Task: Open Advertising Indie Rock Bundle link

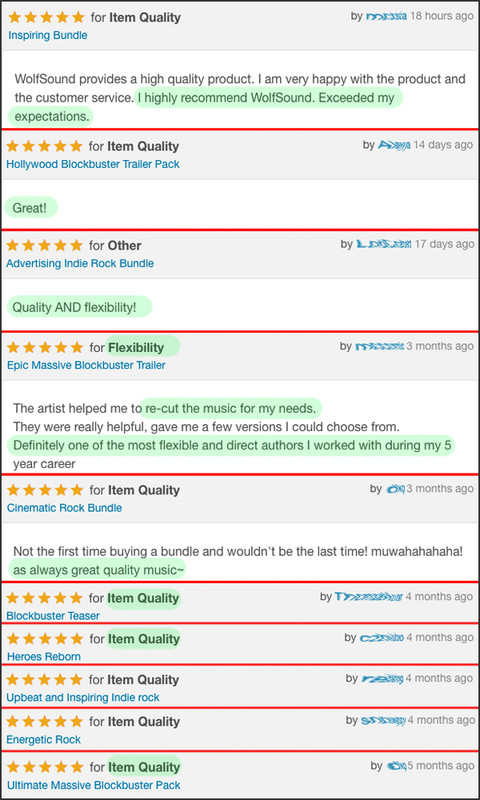Action: point(80,263)
